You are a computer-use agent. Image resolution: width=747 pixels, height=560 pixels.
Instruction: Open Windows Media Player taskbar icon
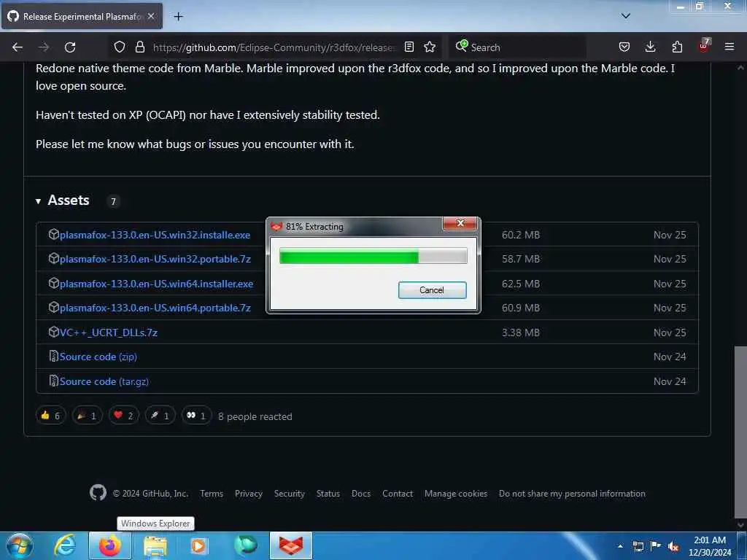point(198,545)
